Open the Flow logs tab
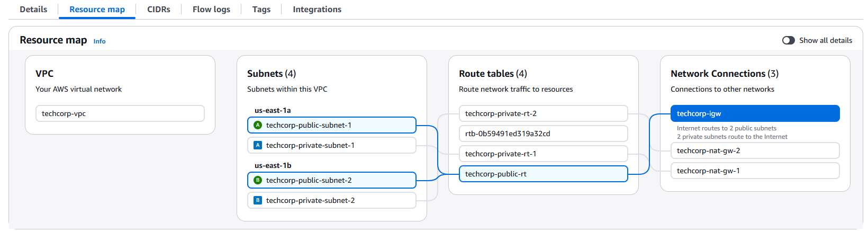This screenshot has width=868, height=231. point(211,10)
